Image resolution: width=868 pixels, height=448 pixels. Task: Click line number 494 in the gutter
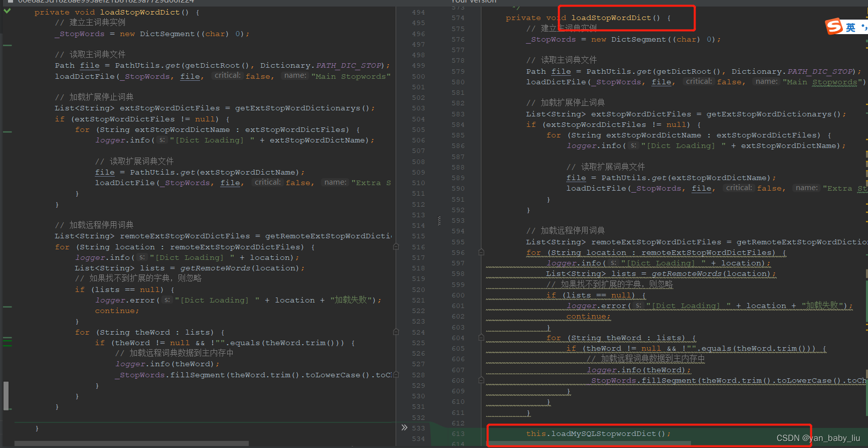click(x=418, y=12)
